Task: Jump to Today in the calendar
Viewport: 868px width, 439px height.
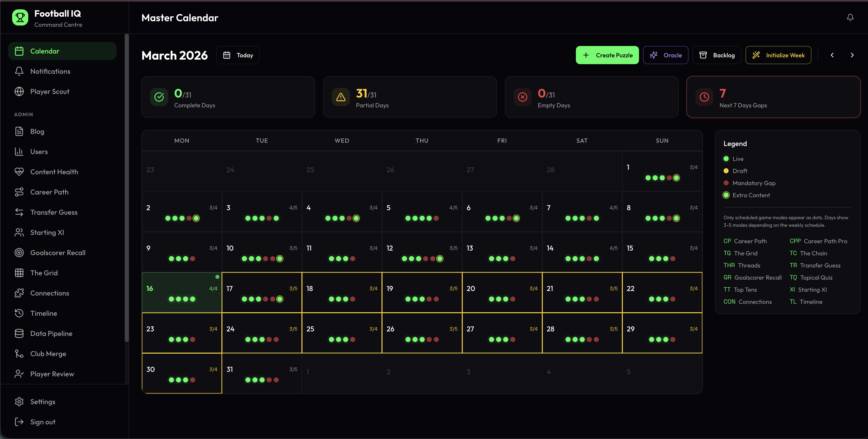Action: pos(238,55)
